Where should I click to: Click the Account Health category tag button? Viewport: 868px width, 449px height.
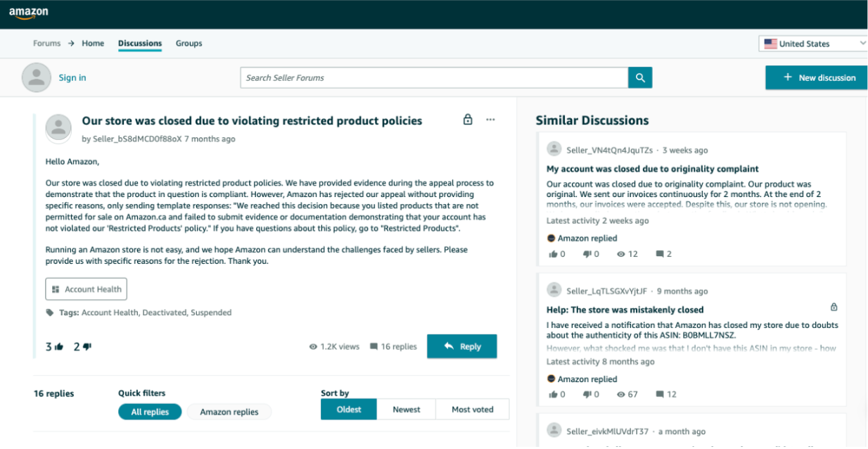87,289
